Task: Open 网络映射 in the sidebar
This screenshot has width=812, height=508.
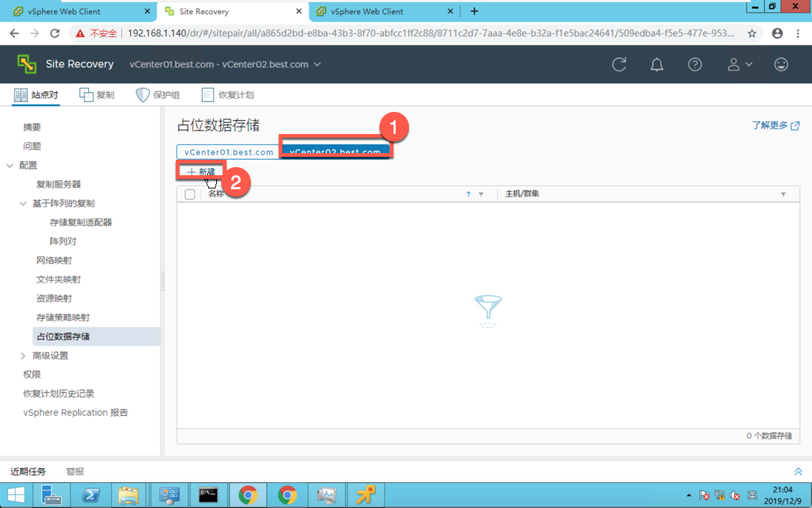Action: [x=54, y=260]
